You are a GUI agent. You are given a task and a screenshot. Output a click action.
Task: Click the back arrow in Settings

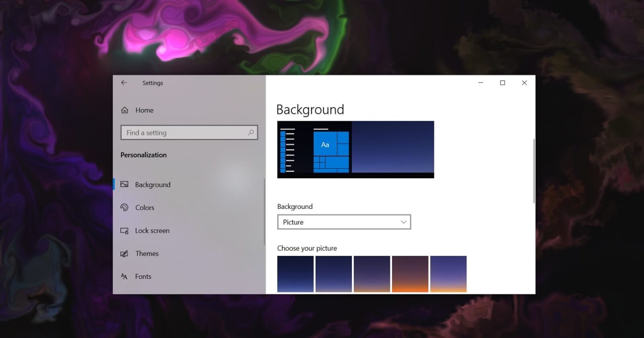(x=124, y=83)
